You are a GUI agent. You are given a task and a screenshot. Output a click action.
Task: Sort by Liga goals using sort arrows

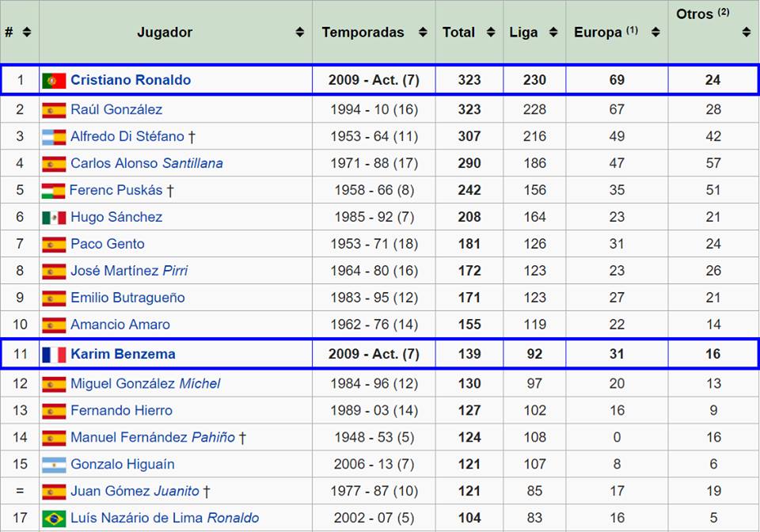pyautogui.click(x=553, y=32)
